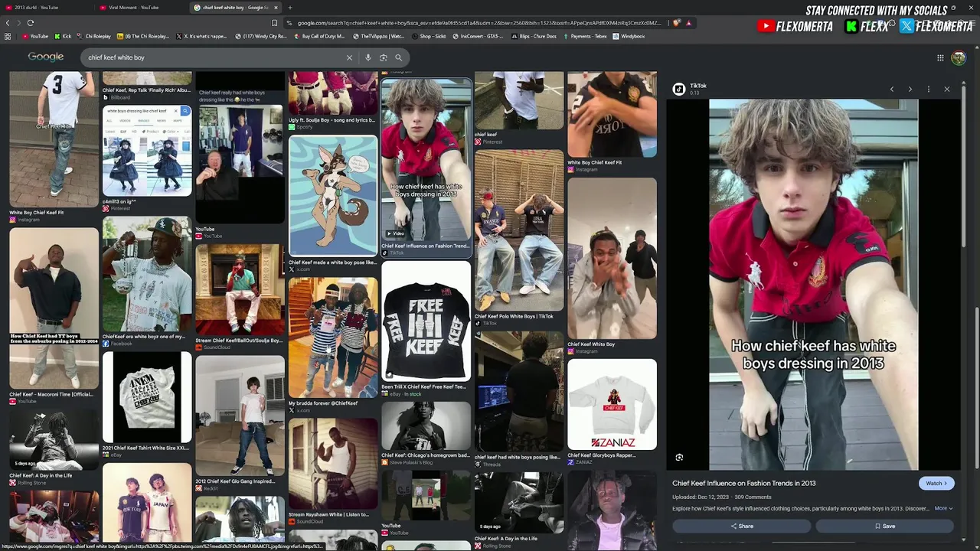Click the 'Uploaded: Dec 12, 2023' text
980x551 pixels.
pos(700,497)
